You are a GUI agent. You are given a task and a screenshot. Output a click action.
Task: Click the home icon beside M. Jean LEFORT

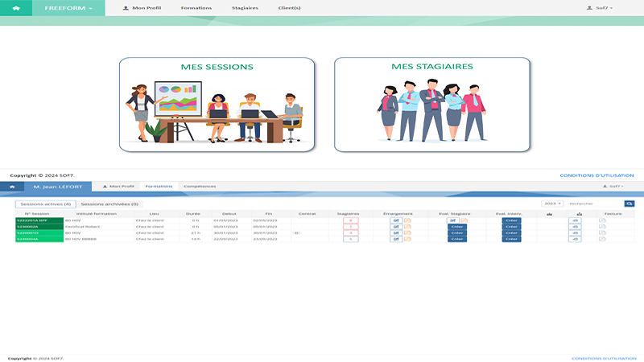point(11,186)
